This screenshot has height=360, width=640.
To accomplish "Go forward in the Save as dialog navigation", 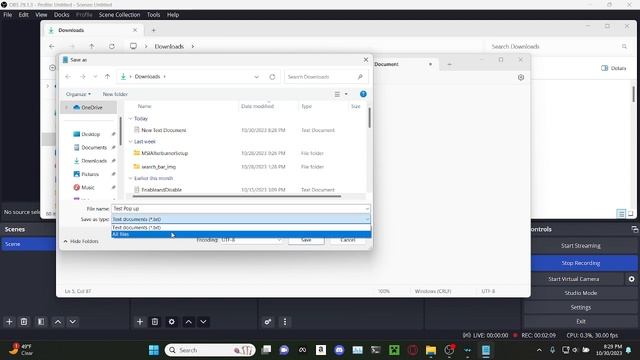I will 83,77.
